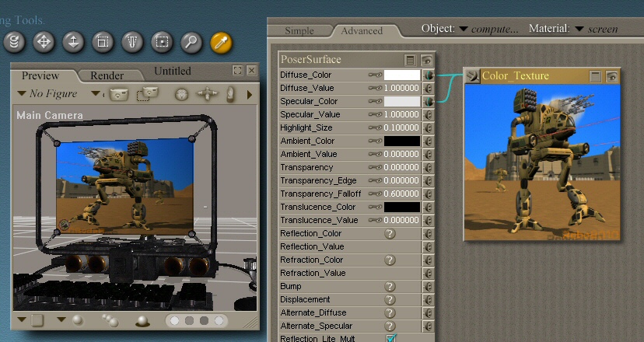Screen dimensions: 644x342
Task: Select the Taper tool
Action: (132, 42)
